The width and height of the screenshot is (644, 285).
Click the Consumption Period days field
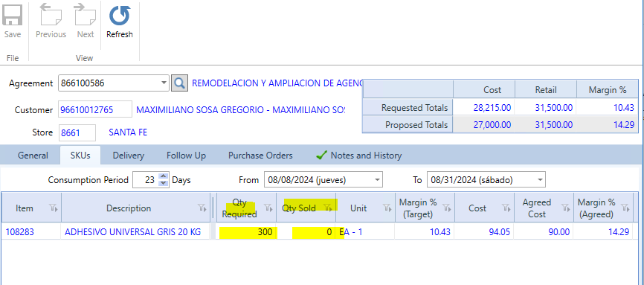pyautogui.click(x=146, y=180)
